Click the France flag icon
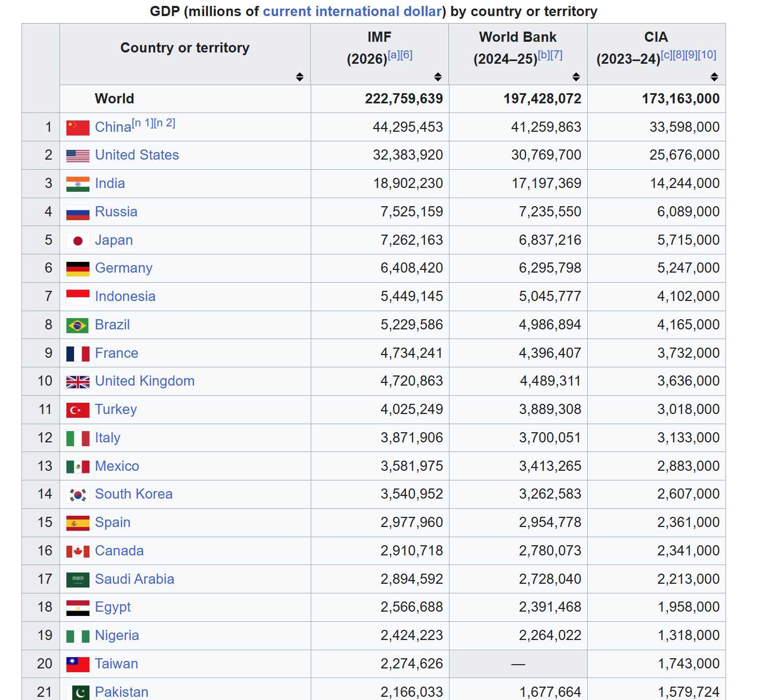 click(78, 354)
